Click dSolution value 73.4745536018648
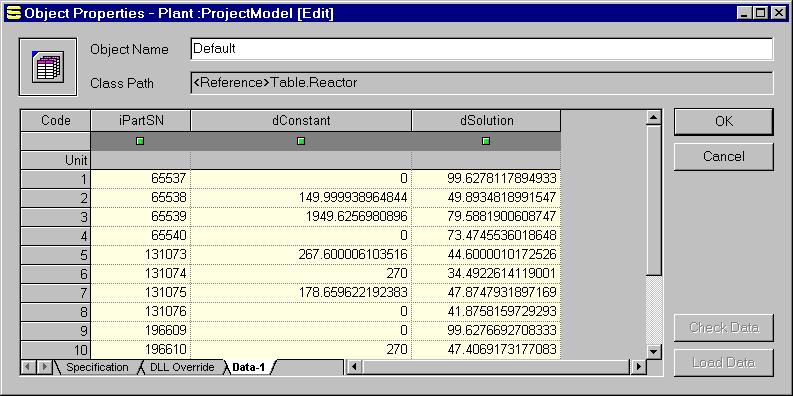 [x=486, y=236]
